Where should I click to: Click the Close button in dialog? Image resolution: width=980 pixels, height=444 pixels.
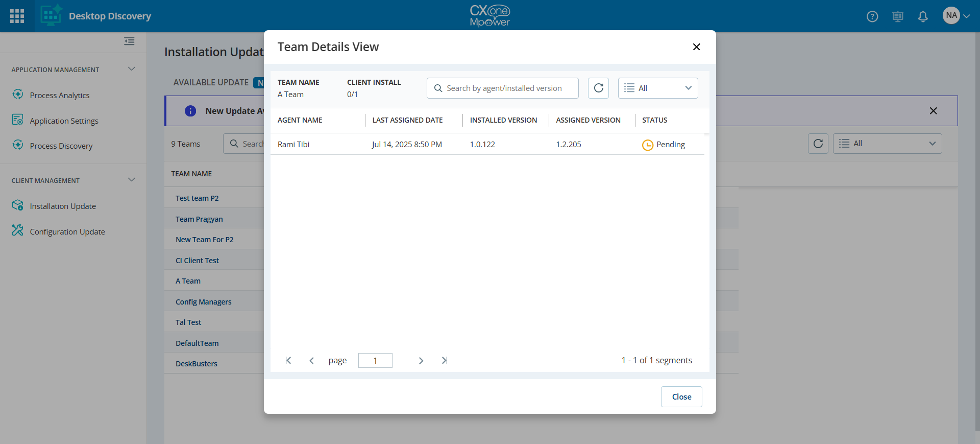(681, 396)
